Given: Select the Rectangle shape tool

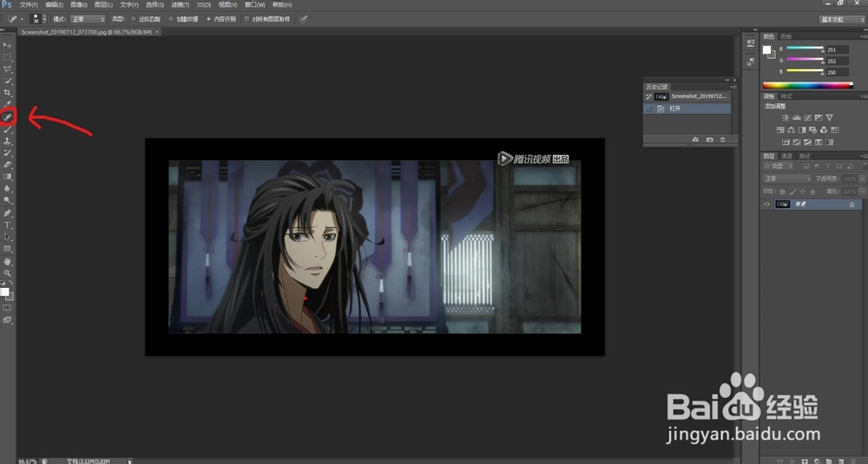Looking at the screenshot, I should 7,249.
